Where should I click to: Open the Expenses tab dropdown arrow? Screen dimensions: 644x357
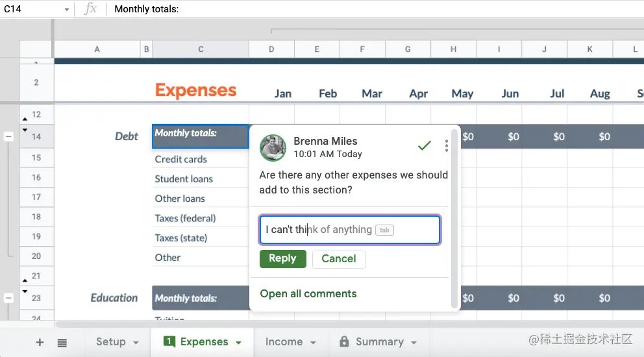point(239,343)
